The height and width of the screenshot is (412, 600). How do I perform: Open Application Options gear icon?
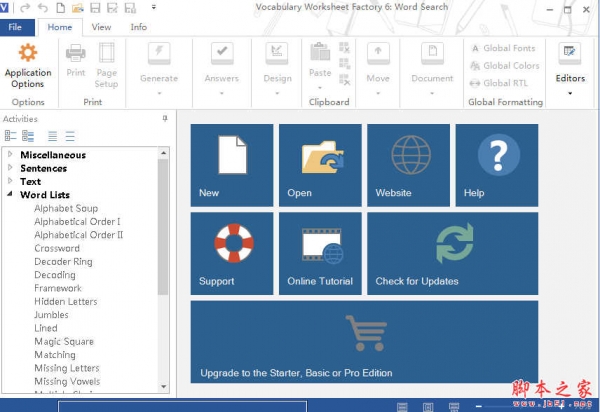coord(28,52)
